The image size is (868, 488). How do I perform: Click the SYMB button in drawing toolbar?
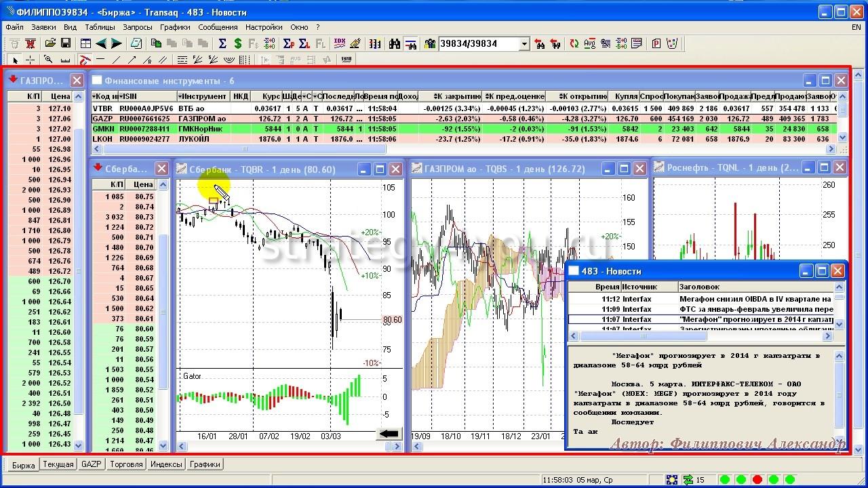pos(347,60)
